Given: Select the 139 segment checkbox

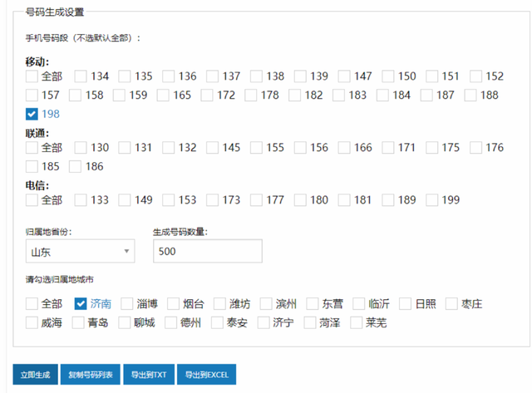Looking at the screenshot, I should [300, 76].
